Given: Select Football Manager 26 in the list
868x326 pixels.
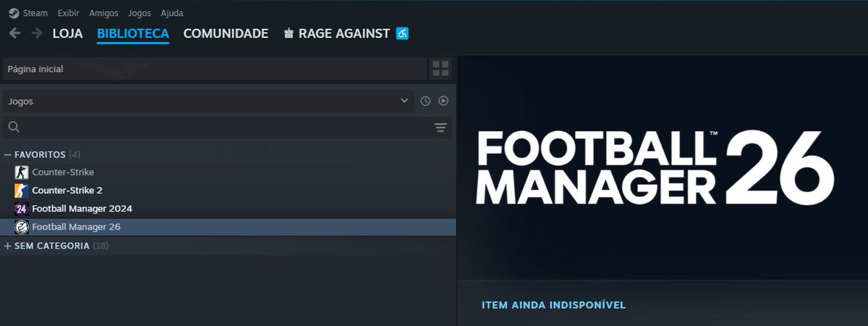Looking at the screenshot, I should coord(228,227).
